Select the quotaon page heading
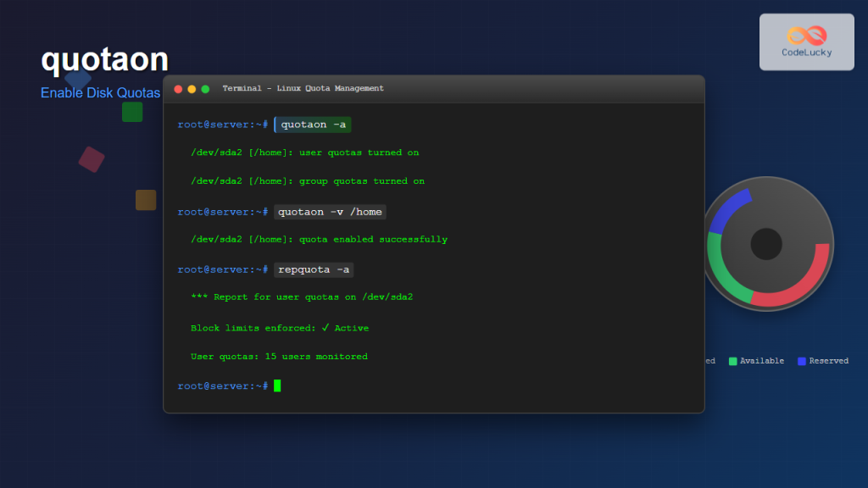Screen dimensions: 868x488 (104, 58)
